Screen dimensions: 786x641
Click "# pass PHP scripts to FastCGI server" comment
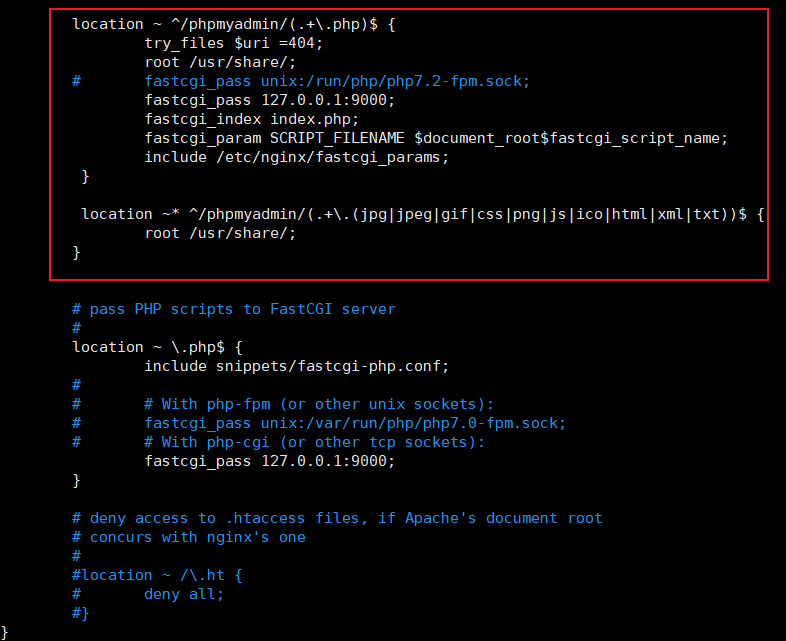pos(233,309)
